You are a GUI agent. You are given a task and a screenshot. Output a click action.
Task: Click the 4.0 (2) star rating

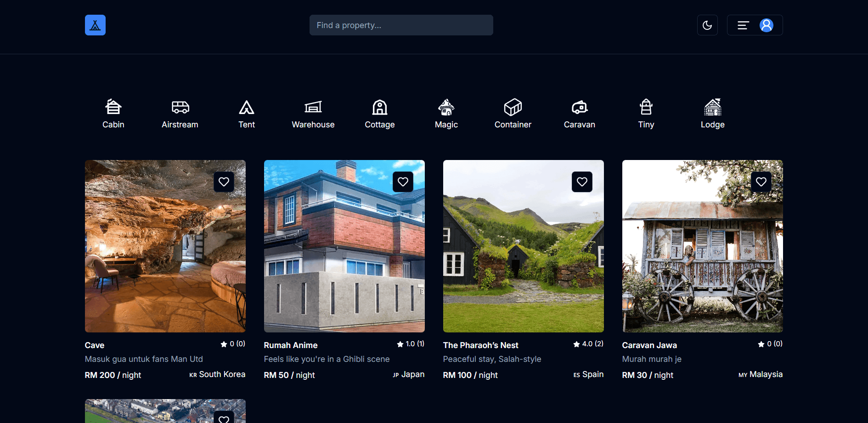point(588,344)
